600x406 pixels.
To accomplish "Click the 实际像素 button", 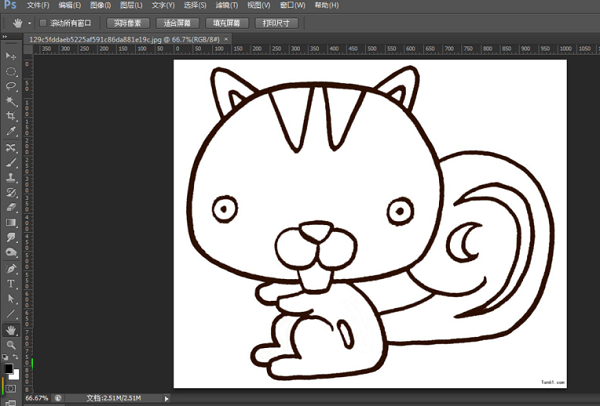I will [128, 21].
